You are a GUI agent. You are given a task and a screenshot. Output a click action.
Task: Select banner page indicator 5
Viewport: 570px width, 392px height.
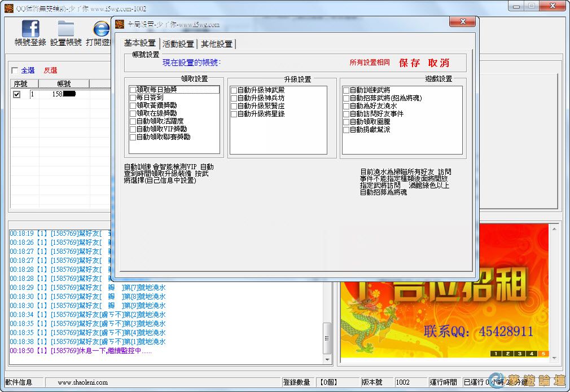point(543,354)
